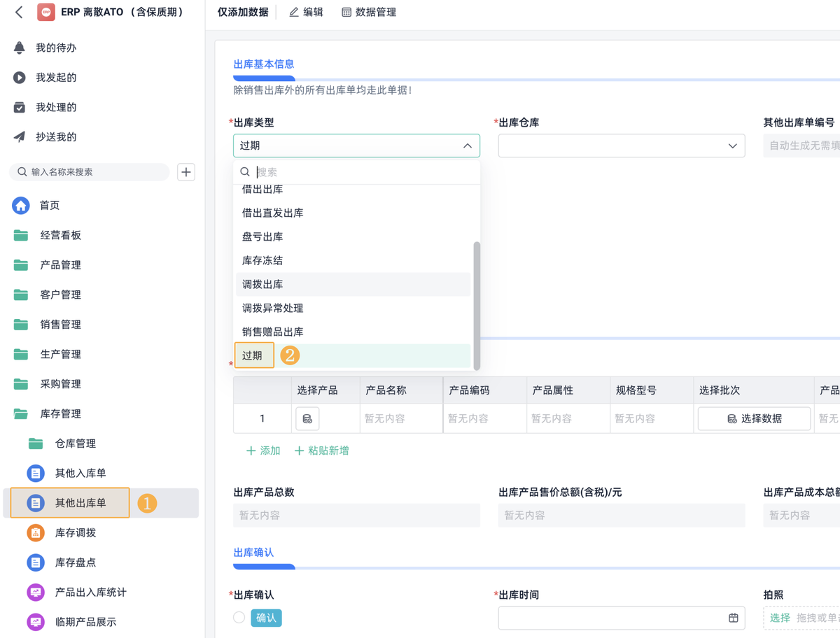
Task: Choose 盘亏出库 option in the list
Action: point(263,236)
